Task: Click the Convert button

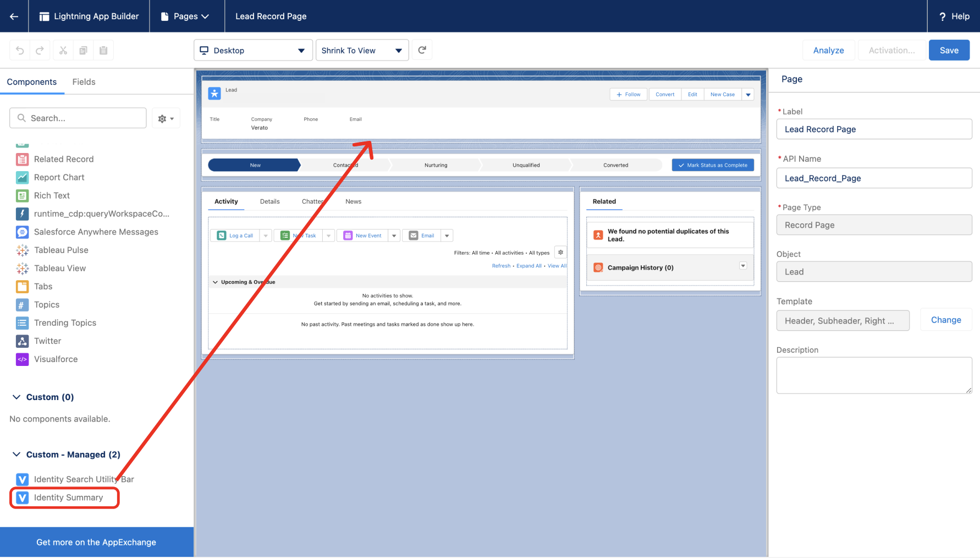Action: [x=665, y=95]
